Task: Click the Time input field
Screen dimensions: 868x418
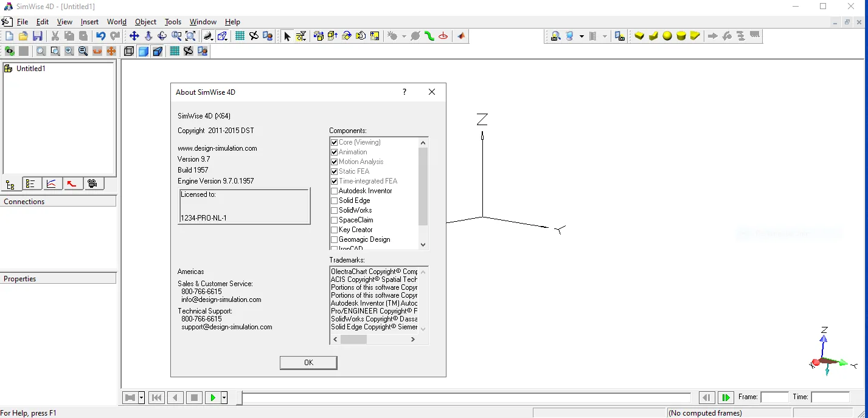Action: coord(830,397)
